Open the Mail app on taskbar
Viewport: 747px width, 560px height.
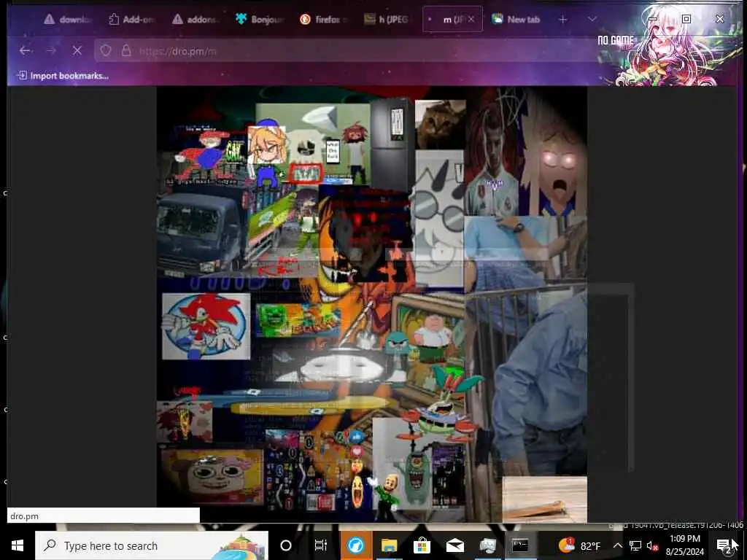click(x=455, y=545)
